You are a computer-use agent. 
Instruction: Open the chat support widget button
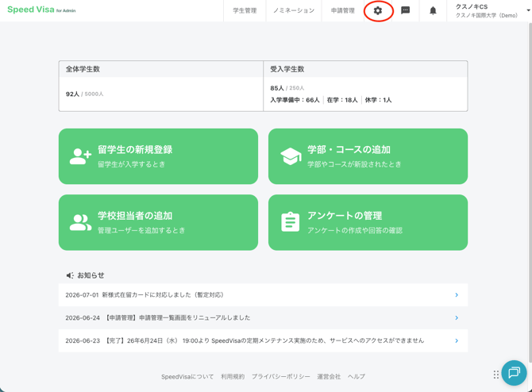[514, 373]
